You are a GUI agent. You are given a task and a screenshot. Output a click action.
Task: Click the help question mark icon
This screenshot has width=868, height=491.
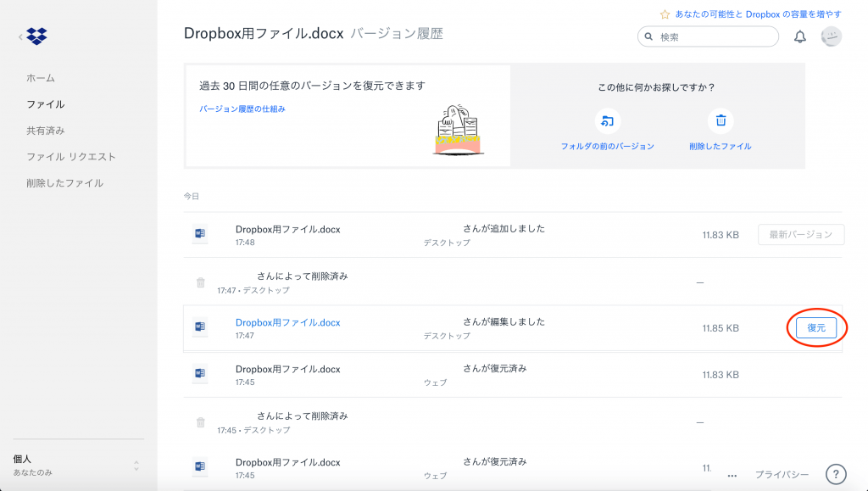click(836, 474)
